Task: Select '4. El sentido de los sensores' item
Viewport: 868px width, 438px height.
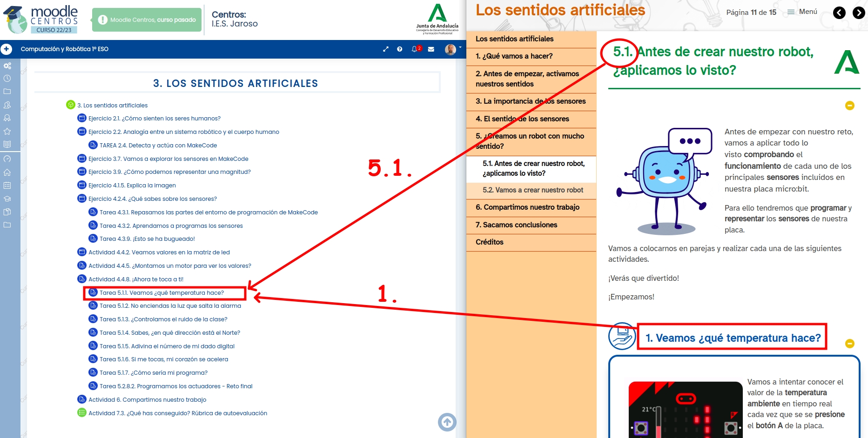Action: tap(531, 119)
